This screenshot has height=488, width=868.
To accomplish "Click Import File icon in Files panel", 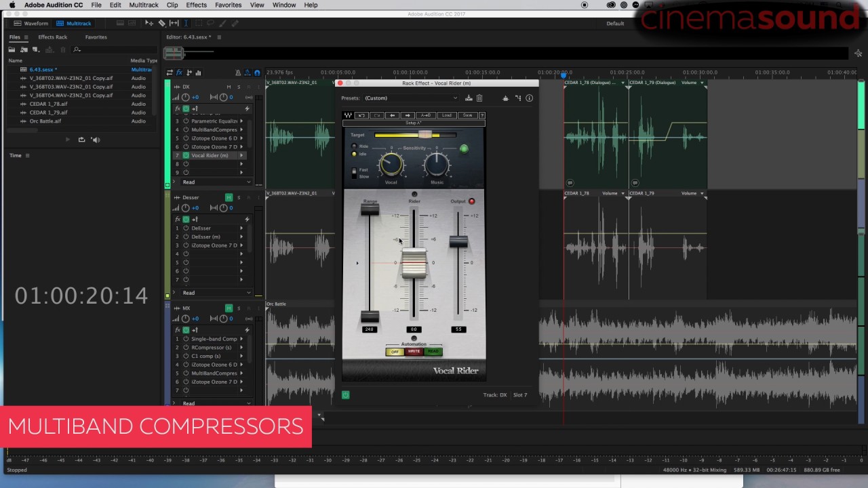I will pyautogui.click(x=24, y=49).
